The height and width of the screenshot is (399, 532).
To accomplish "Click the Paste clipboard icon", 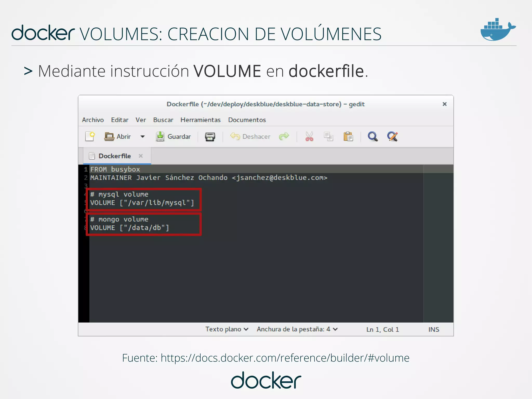I will pos(348,136).
